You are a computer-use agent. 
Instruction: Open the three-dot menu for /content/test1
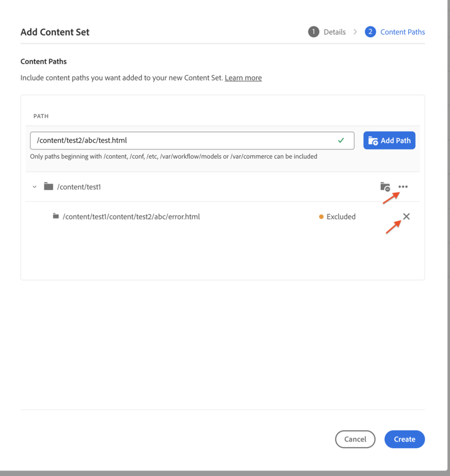pyautogui.click(x=403, y=187)
